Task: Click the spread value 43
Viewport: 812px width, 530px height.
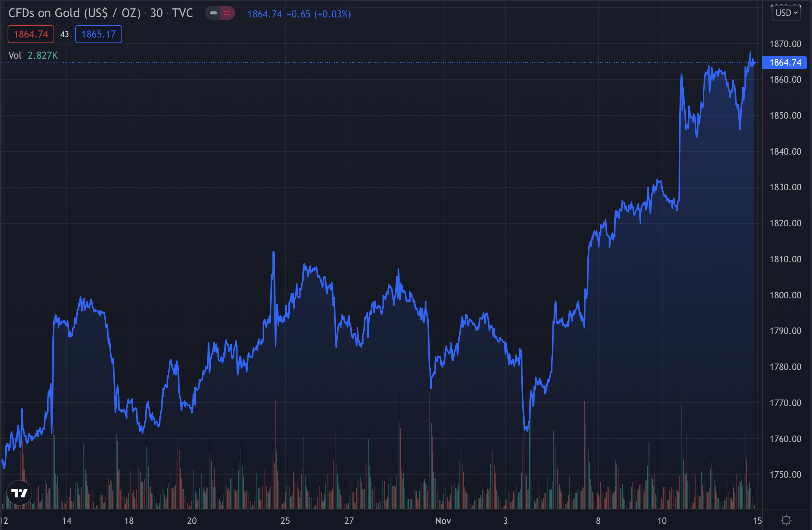Action: point(65,34)
